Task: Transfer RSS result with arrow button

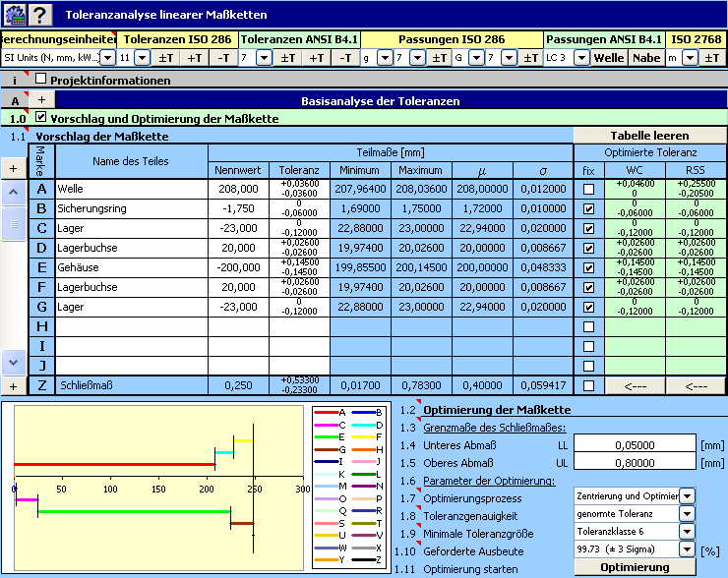Action: pyautogui.click(x=696, y=386)
